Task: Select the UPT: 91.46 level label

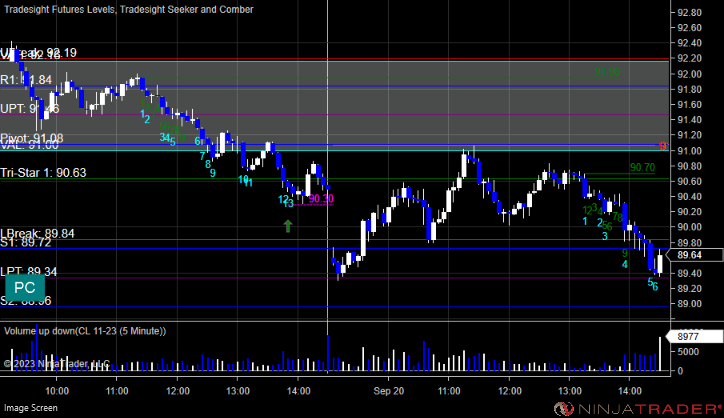Action: coord(30,109)
